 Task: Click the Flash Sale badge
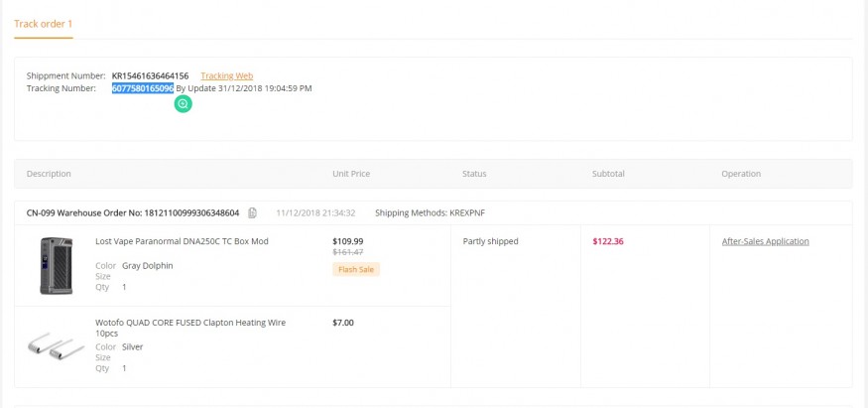[356, 269]
